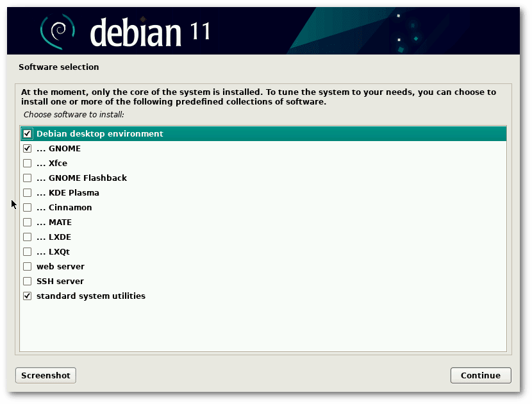Click the 'debian 11' banner title
The width and height of the screenshot is (532, 404).
coord(150,32)
